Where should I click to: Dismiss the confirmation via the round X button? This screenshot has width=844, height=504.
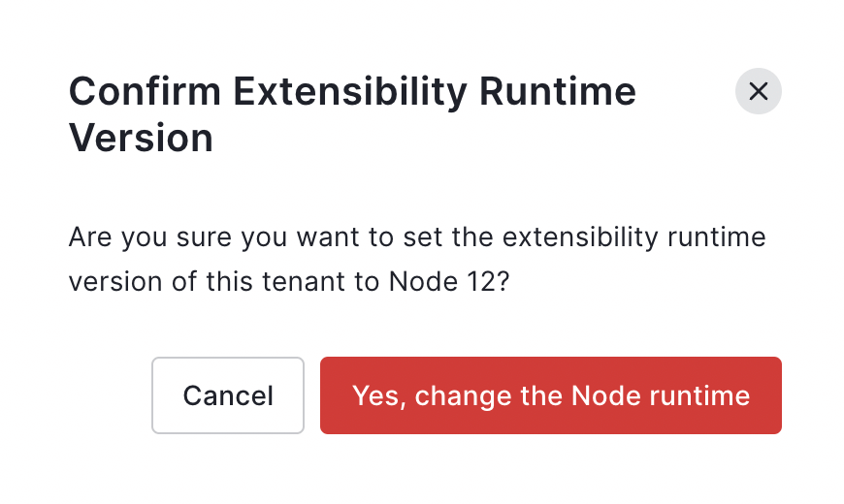[759, 91]
